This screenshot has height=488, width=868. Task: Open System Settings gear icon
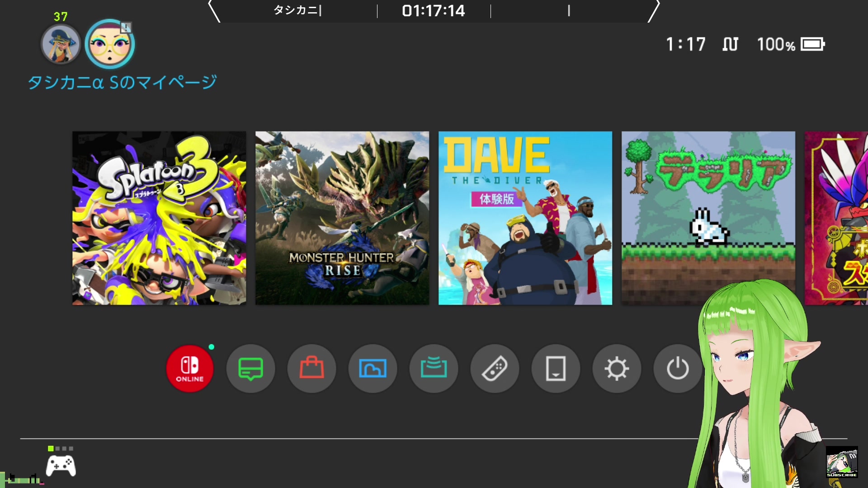pyautogui.click(x=617, y=368)
